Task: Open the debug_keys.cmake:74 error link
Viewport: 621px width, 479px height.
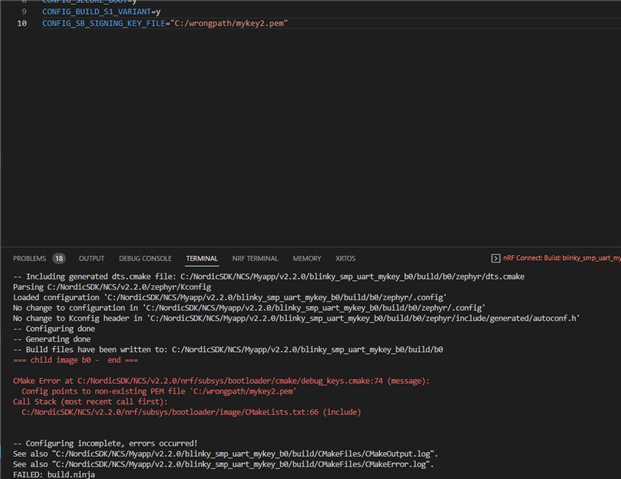Action: click(x=230, y=381)
